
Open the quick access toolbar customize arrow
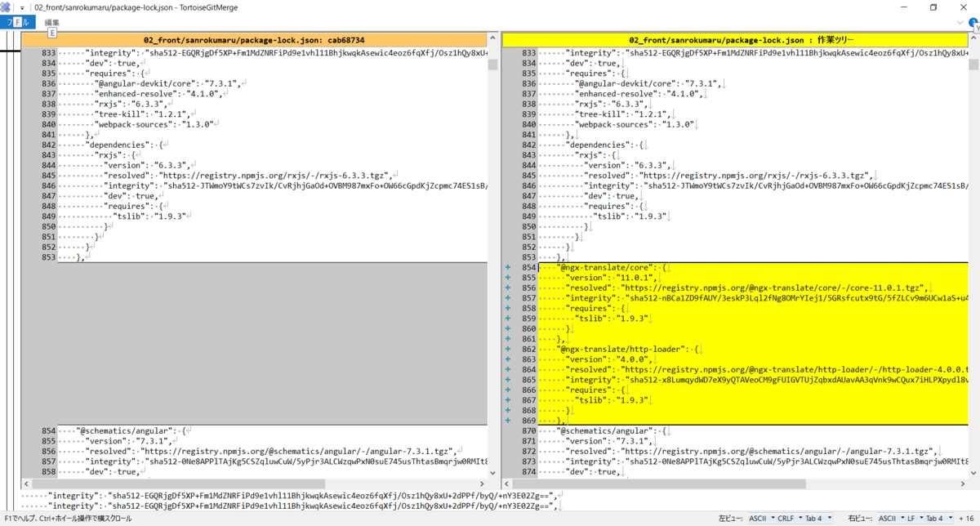[x=21, y=7]
